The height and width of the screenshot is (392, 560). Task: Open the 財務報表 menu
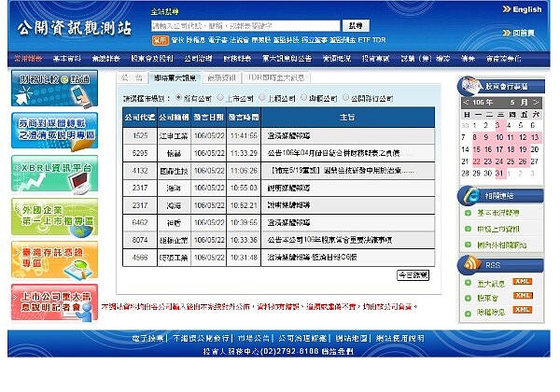click(x=237, y=59)
